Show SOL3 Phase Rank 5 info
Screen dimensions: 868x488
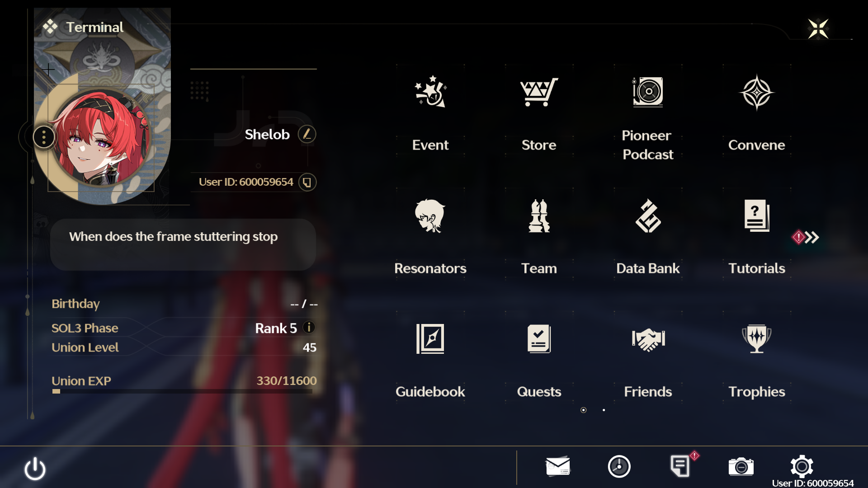pyautogui.click(x=309, y=327)
